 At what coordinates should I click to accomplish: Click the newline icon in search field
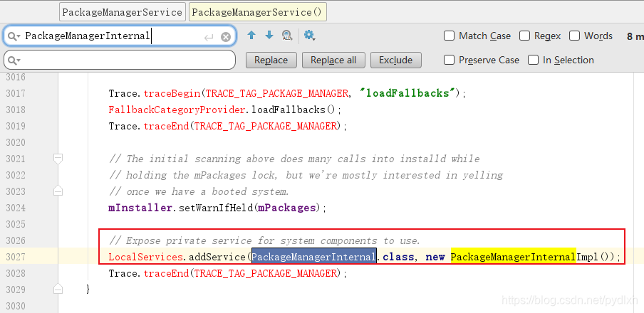[209, 38]
